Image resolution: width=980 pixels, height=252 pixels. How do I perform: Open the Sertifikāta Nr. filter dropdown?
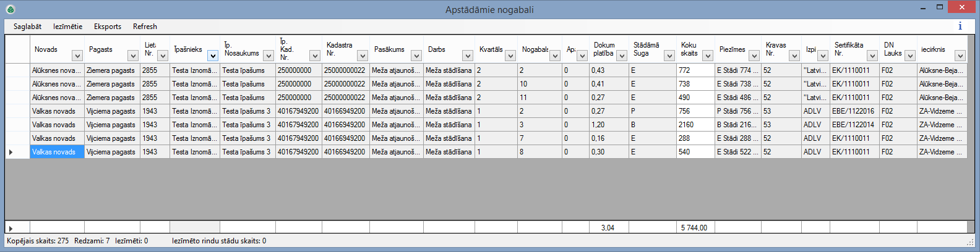point(872,56)
